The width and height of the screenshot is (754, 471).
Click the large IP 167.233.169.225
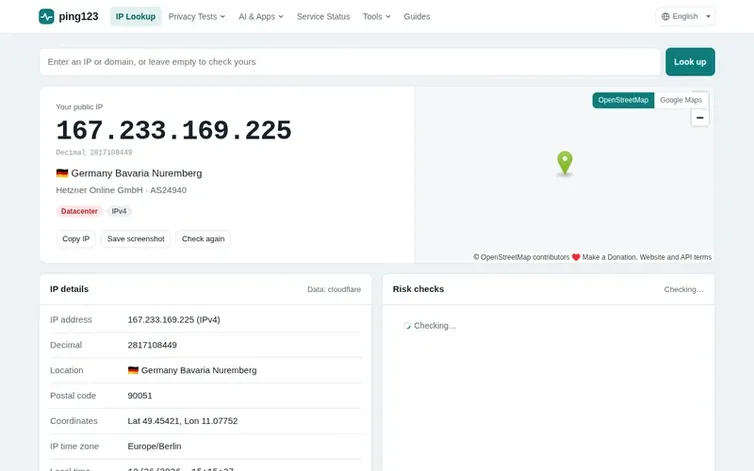[x=174, y=130]
